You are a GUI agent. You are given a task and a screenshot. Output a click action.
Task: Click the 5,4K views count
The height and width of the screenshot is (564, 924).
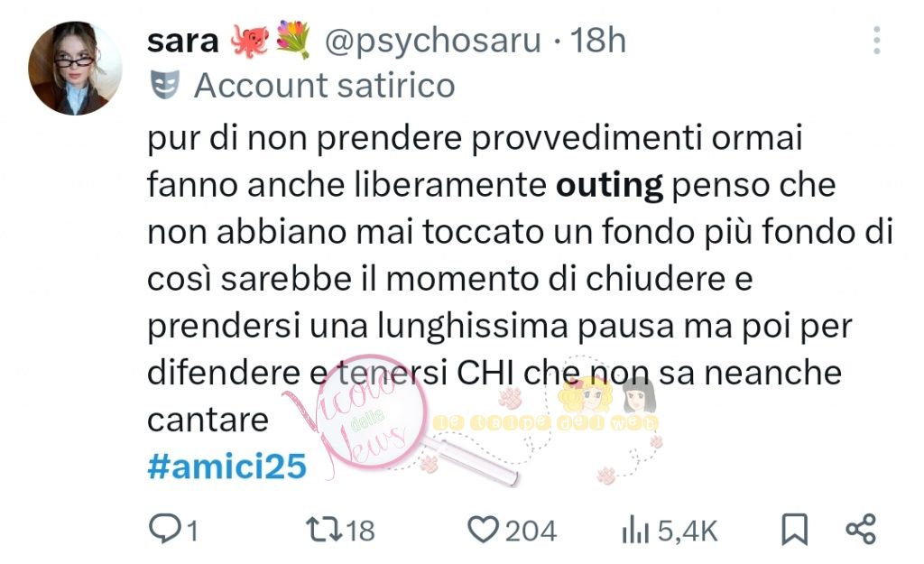tap(687, 531)
